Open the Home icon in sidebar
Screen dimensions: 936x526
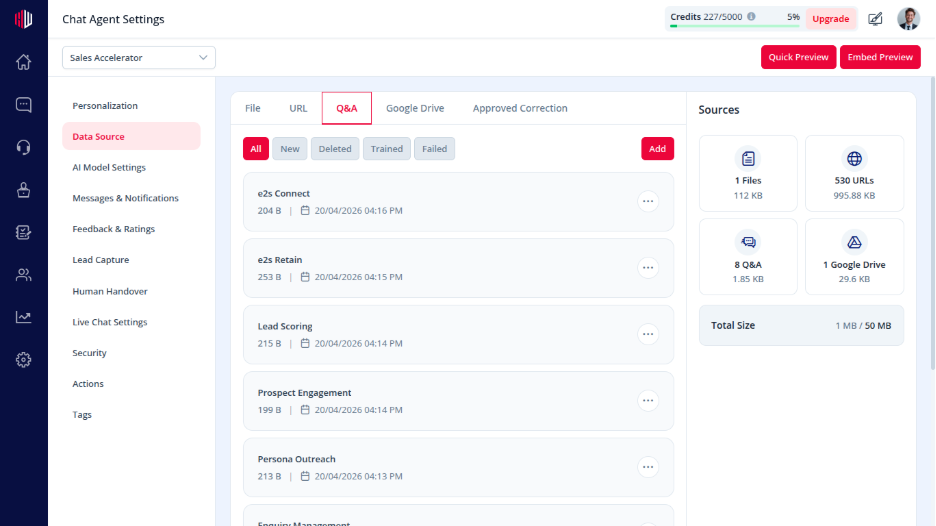pyautogui.click(x=23, y=62)
